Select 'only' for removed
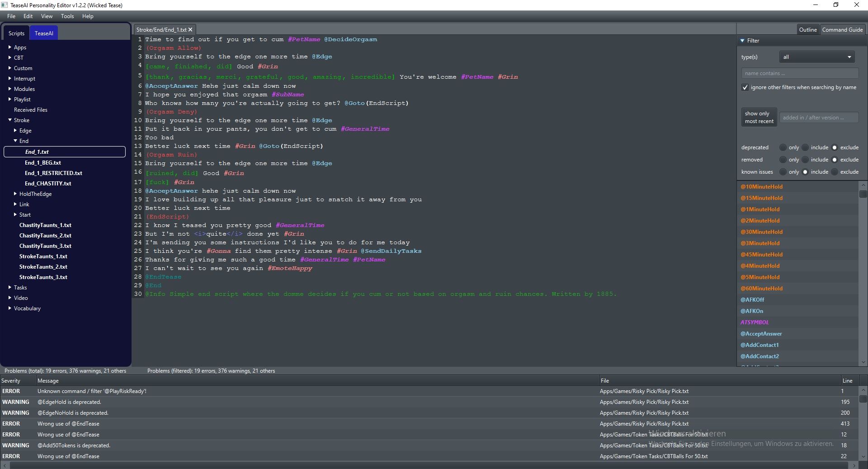 click(x=783, y=160)
